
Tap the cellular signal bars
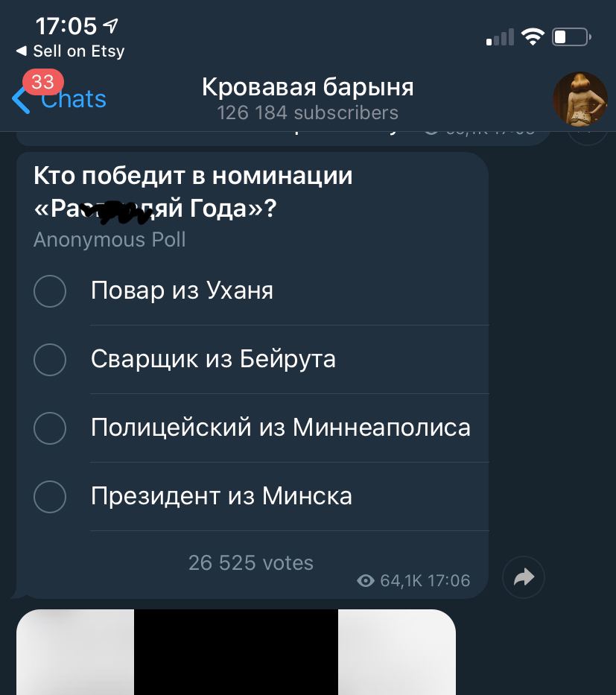tap(500, 37)
